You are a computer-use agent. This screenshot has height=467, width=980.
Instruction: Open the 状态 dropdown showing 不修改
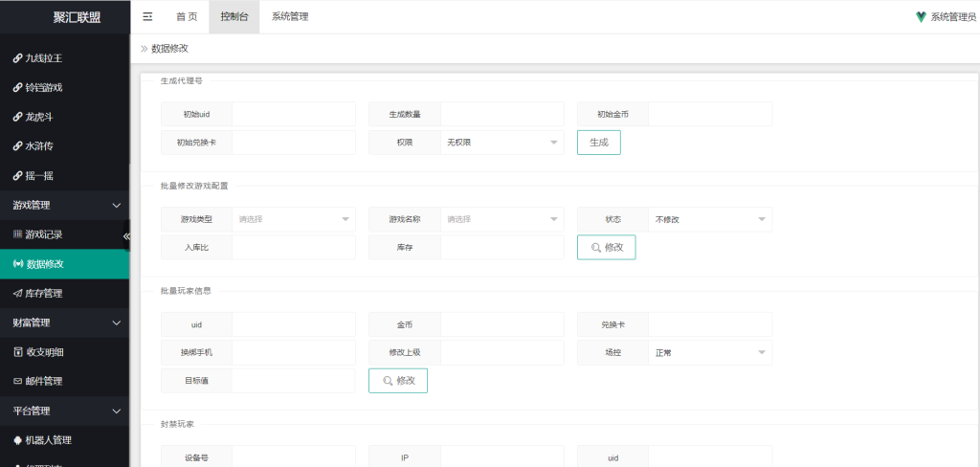[710, 219]
